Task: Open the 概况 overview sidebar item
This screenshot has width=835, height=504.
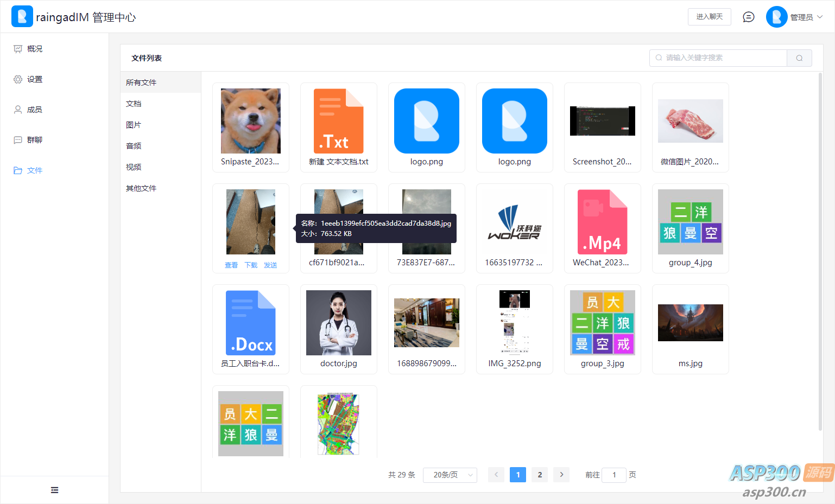Action: (x=54, y=49)
